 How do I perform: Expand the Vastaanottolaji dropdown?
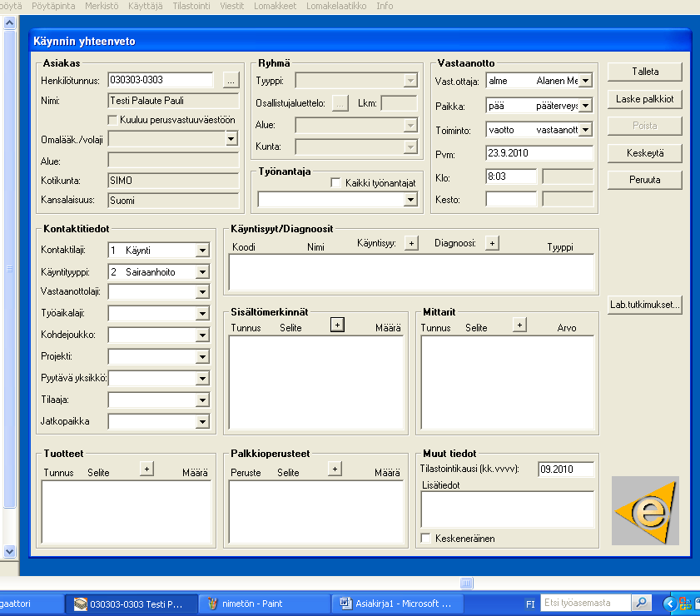coord(203,292)
